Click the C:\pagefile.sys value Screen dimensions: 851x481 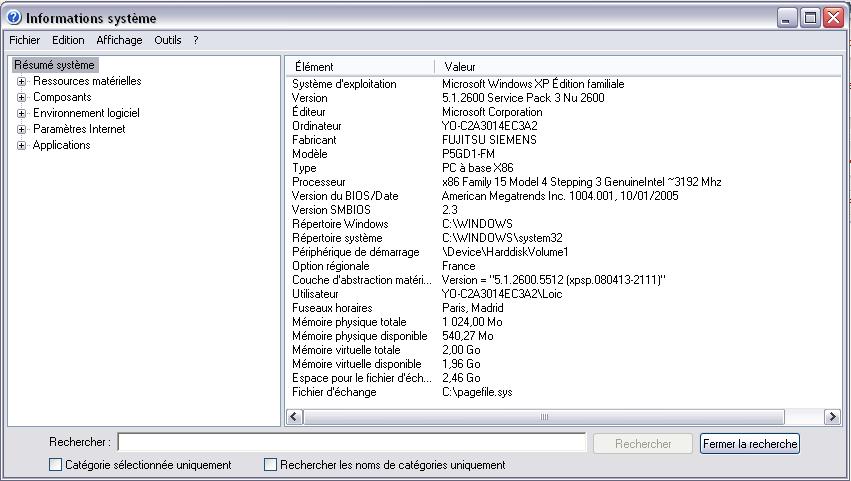click(x=477, y=393)
